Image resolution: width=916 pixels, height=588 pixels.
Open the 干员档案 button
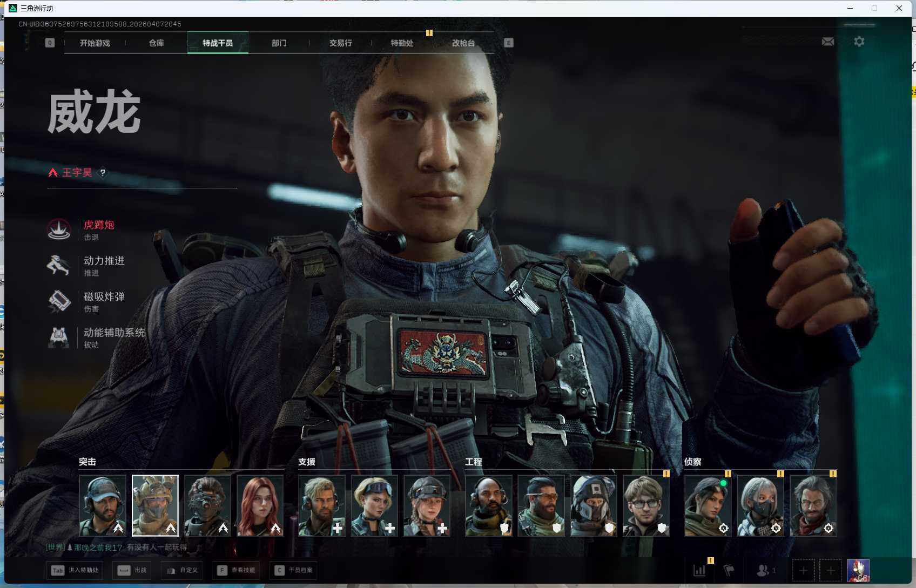click(293, 570)
